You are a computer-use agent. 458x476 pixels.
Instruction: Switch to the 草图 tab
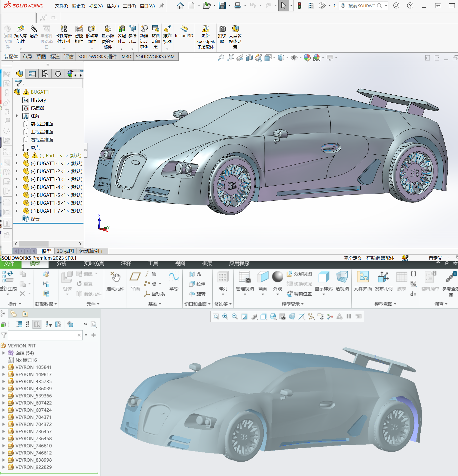(x=41, y=56)
